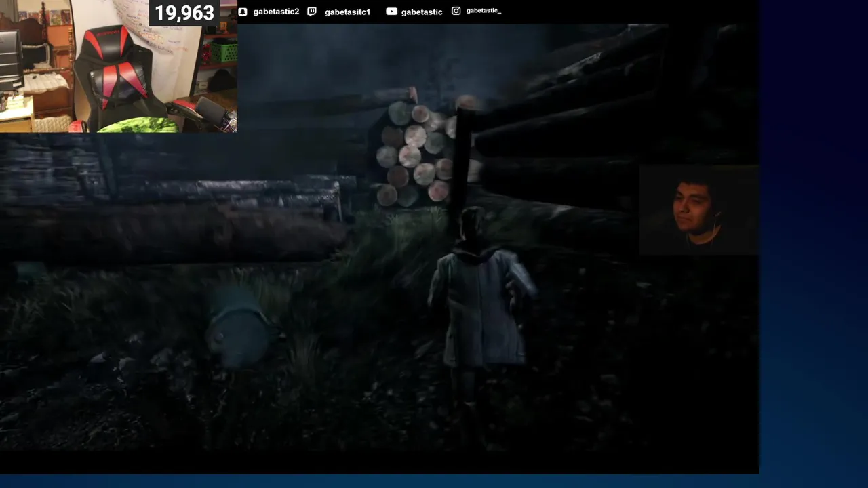Click the Instagram handle 'gabetastic_'
868x488 pixels.
(x=484, y=11)
